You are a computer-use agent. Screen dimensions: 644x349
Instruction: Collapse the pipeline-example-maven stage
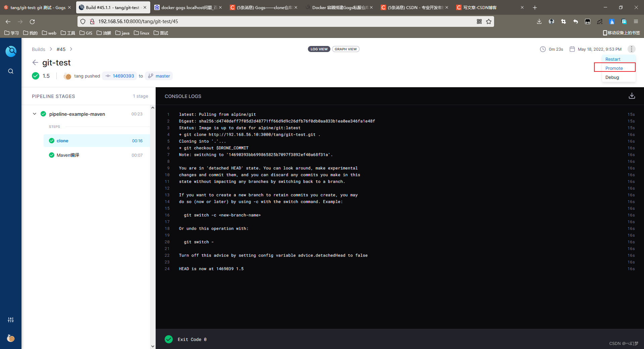pos(35,114)
